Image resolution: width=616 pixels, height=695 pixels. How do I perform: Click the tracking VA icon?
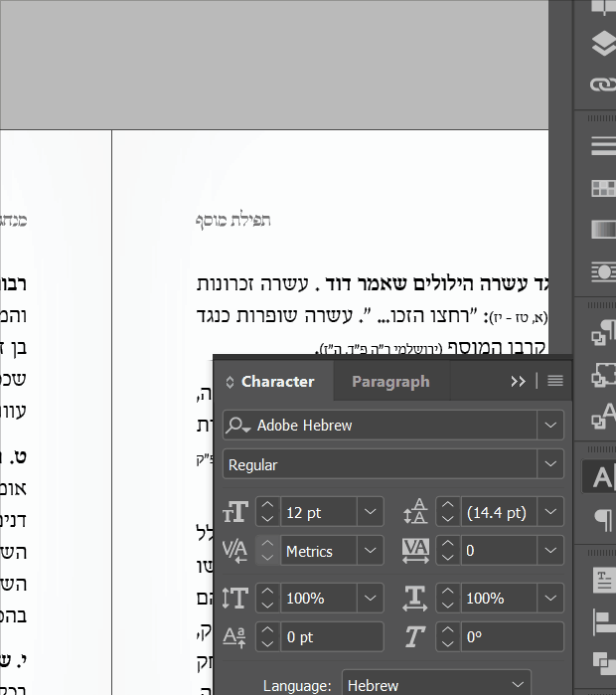pos(415,551)
